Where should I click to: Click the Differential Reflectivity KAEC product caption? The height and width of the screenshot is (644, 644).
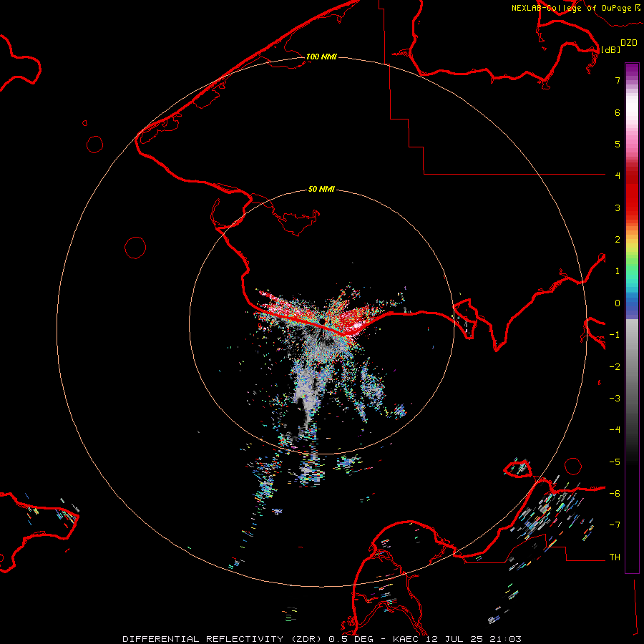322,639
